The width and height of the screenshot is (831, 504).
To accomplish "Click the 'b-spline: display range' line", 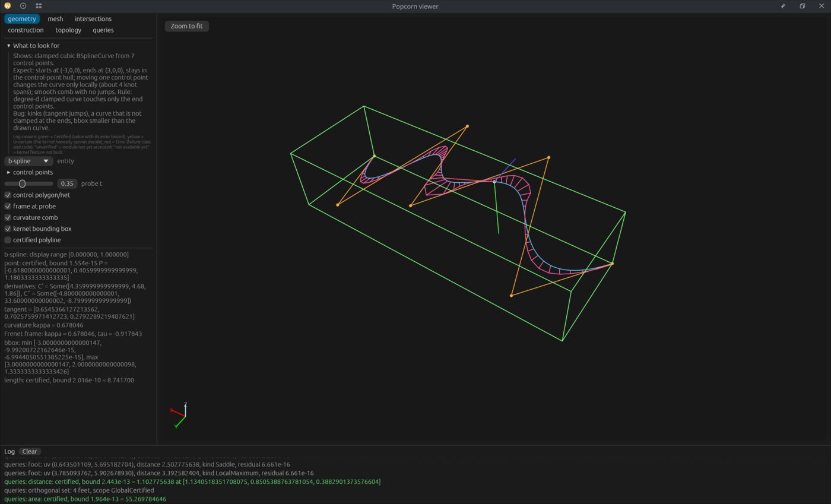I will coord(66,255).
